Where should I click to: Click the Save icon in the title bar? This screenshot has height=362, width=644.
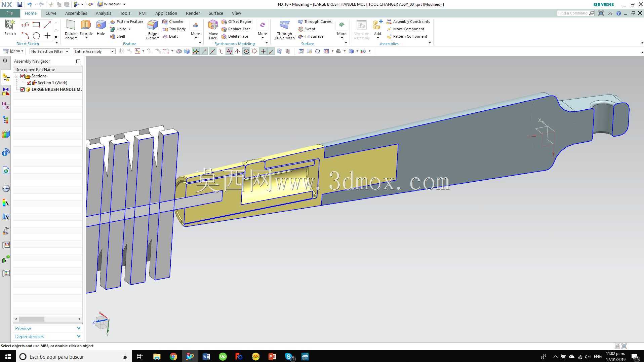tap(20, 4)
